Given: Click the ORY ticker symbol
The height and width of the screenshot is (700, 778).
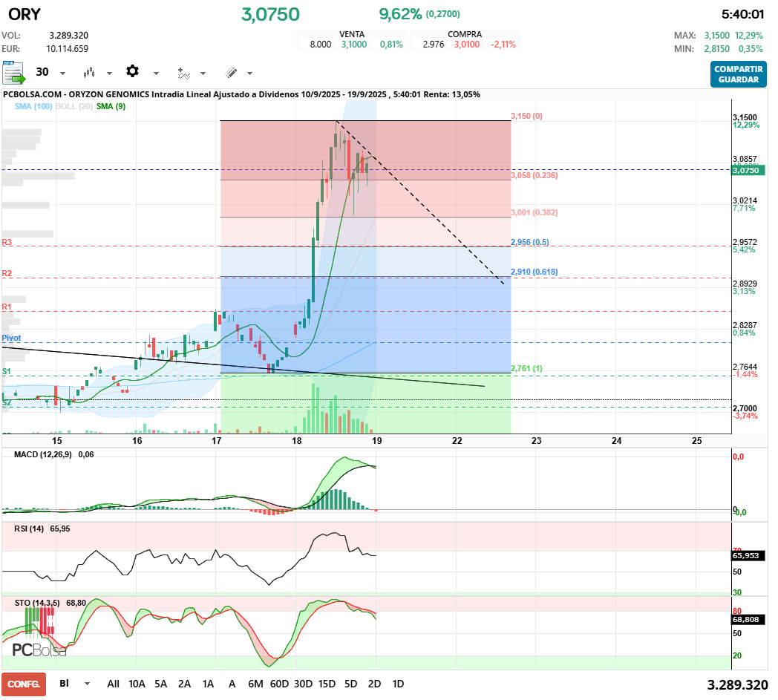Looking at the screenshot, I should [24, 14].
